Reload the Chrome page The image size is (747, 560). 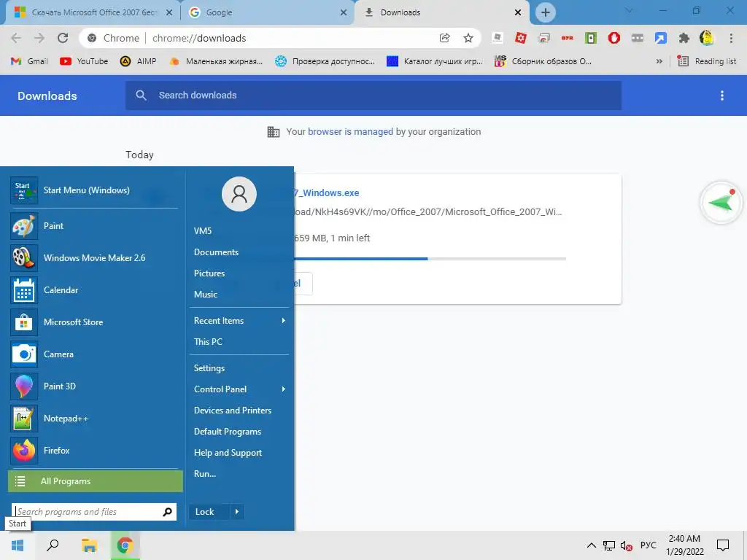point(63,38)
